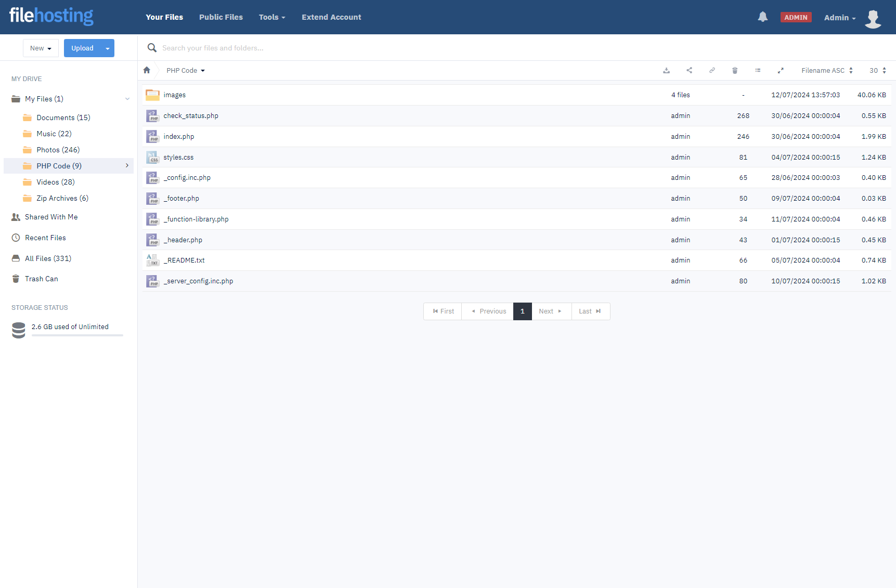Expand the Upload button dropdown arrow
The height and width of the screenshot is (588, 896).
coord(107,48)
